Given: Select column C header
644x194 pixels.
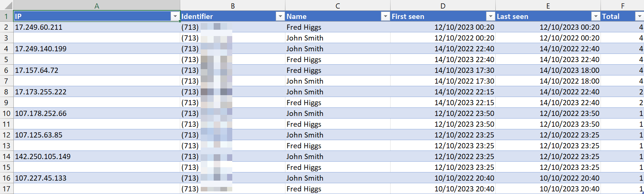Looking at the screenshot, I should 337,6.
